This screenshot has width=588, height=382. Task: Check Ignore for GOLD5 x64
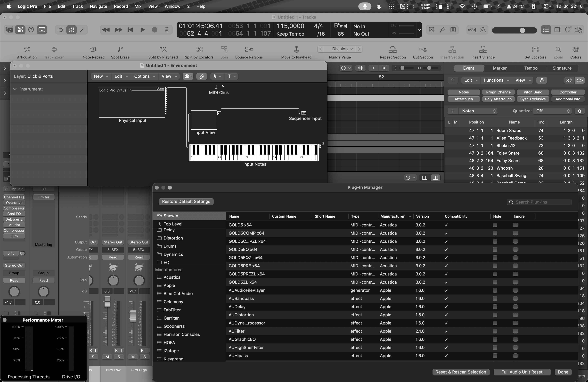tap(515, 225)
